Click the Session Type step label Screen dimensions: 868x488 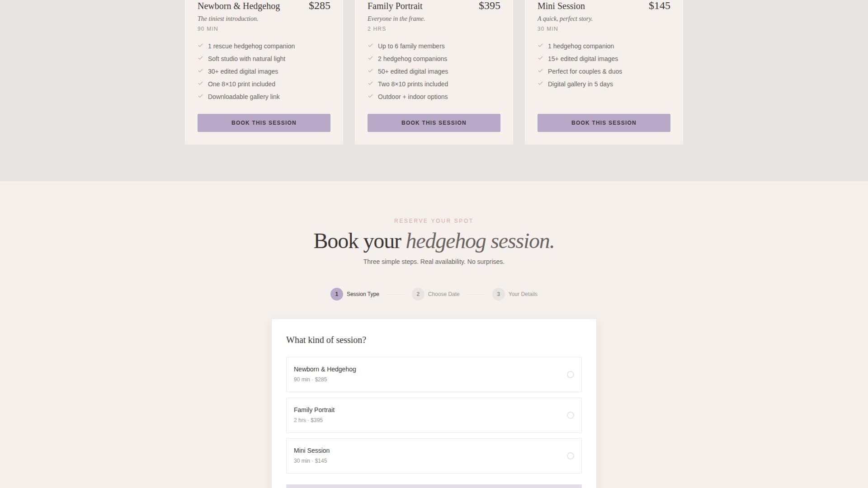coord(363,294)
